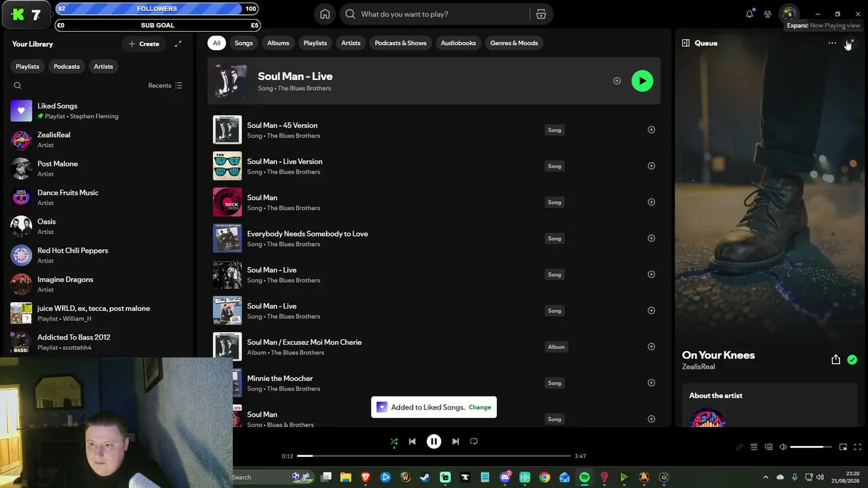
Task: Add Soul Man - 45 Version to Liked Songs
Action: click(651, 129)
